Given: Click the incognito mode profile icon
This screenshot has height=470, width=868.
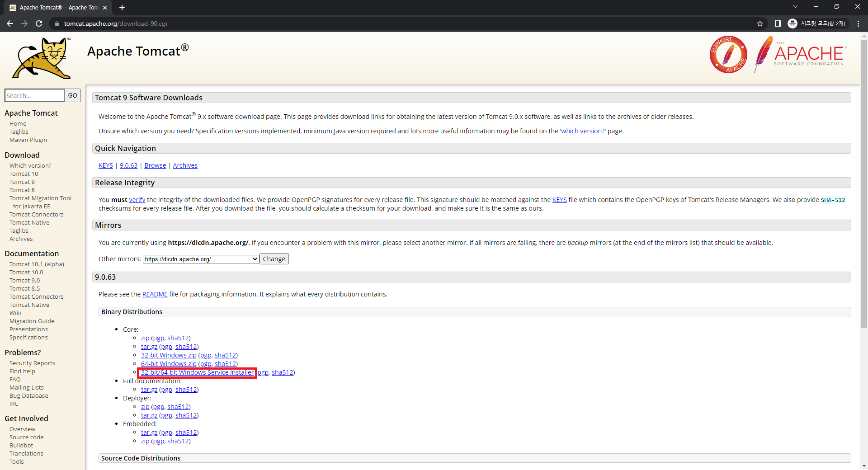Looking at the screenshot, I should [817, 23].
